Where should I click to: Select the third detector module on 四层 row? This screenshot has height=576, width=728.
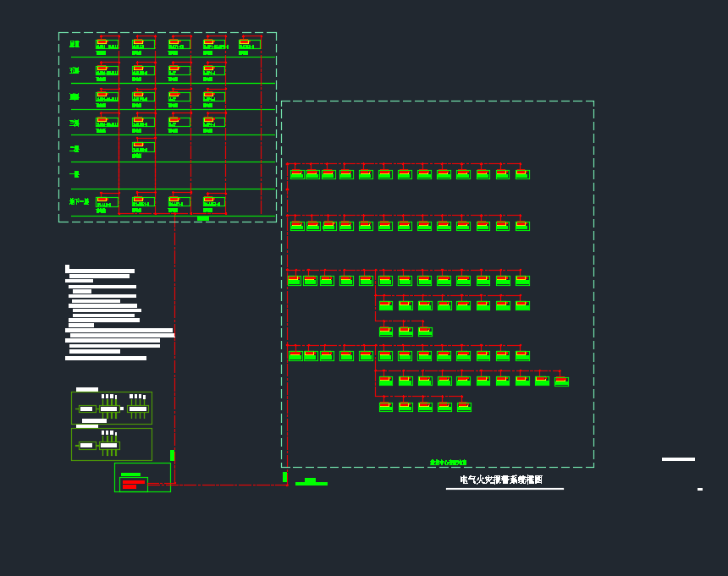179,96
